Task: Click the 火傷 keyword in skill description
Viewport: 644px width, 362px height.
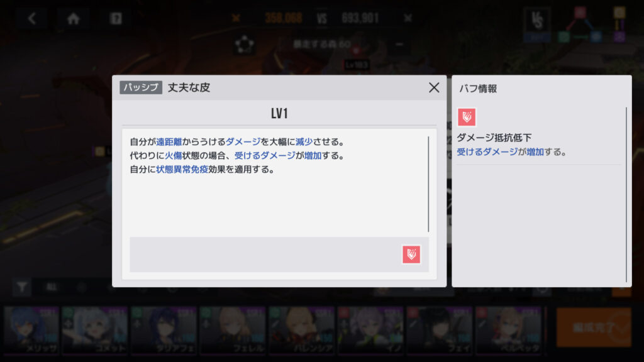Action: (174, 156)
